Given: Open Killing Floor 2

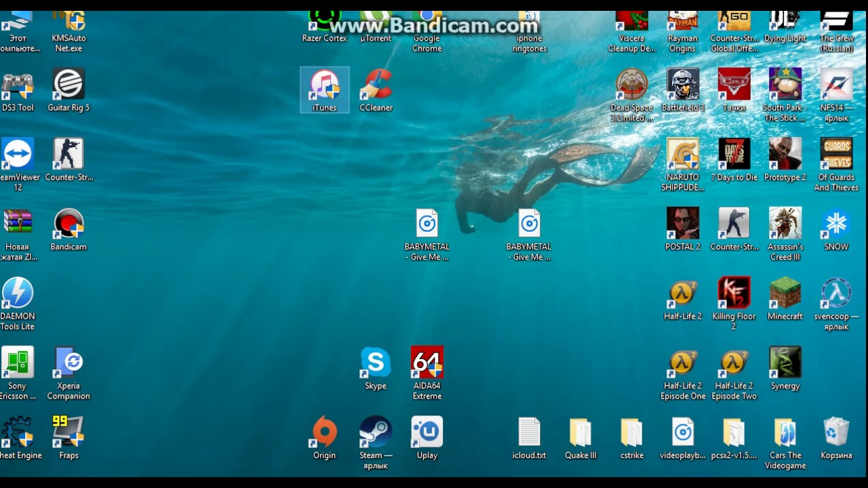Looking at the screenshot, I should point(734,293).
